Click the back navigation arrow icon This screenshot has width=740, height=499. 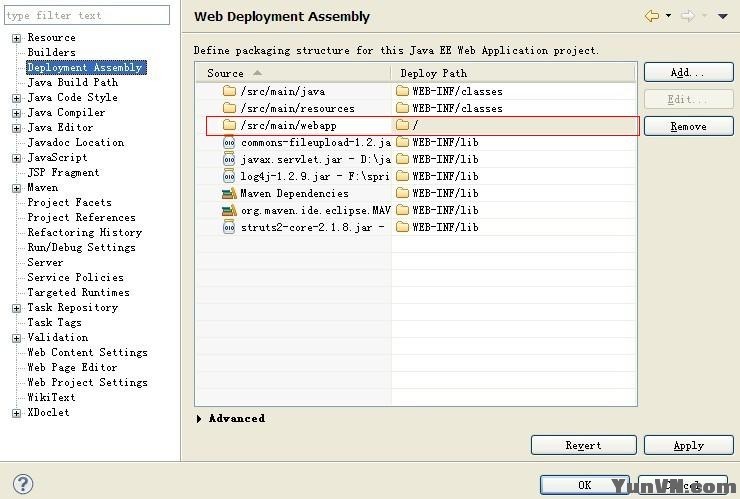[652, 16]
